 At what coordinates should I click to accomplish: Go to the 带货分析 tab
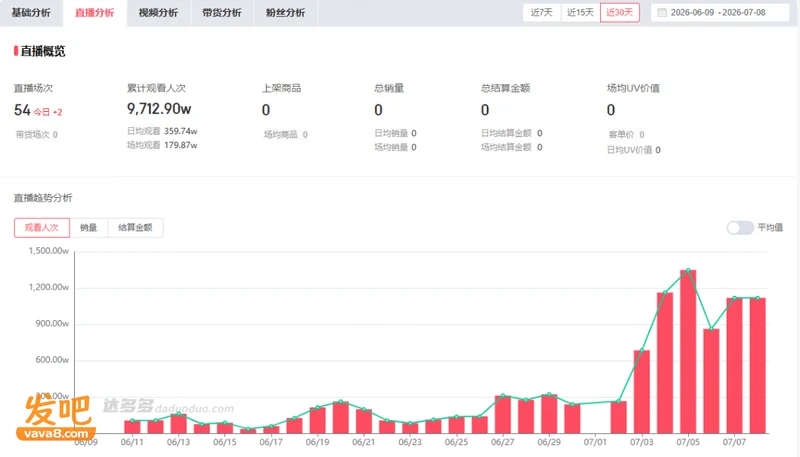(221, 13)
